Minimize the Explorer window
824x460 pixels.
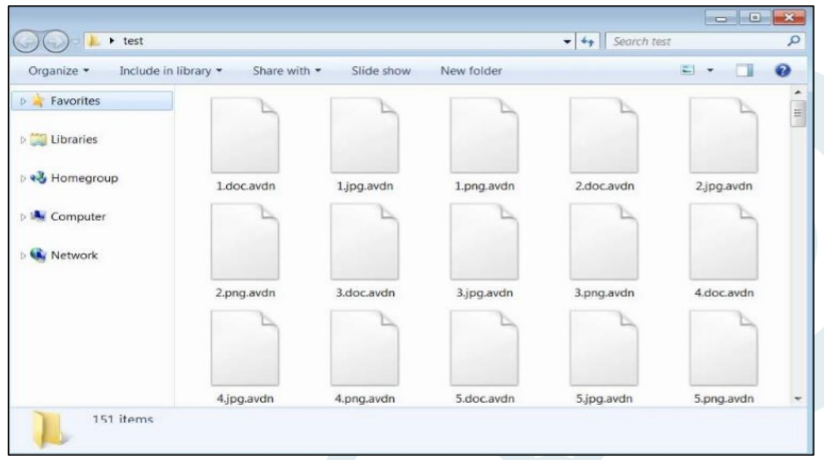(x=720, y=18)
